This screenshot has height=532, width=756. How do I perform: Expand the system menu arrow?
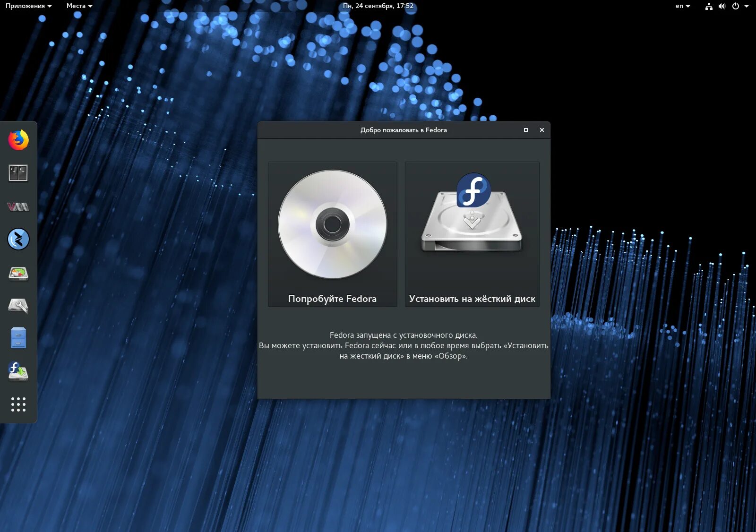[x=747, y=6]
